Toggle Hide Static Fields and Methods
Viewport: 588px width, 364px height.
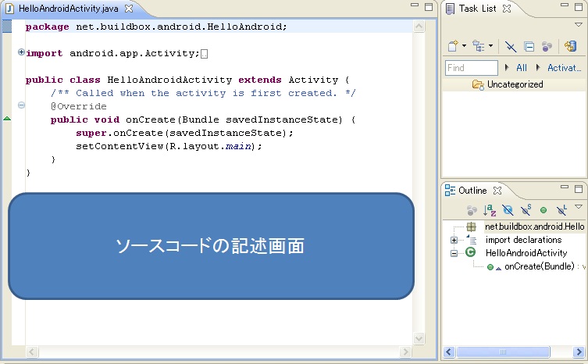point(526,210)
